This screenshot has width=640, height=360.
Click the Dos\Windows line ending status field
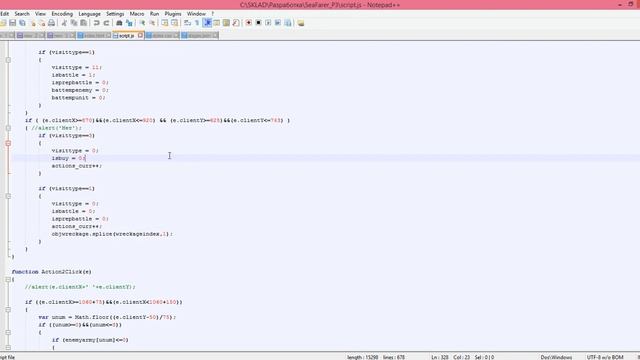point(556,357)
